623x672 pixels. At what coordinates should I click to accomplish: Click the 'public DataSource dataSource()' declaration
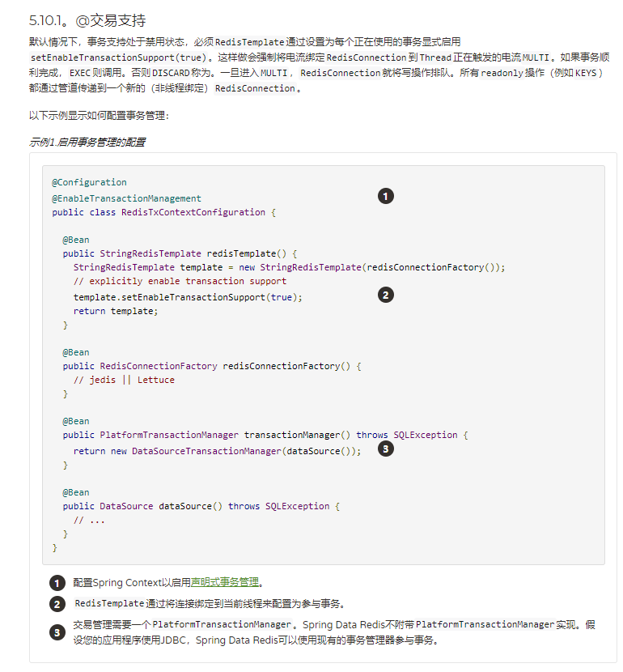pyautogui.click(x=201, y=506)
